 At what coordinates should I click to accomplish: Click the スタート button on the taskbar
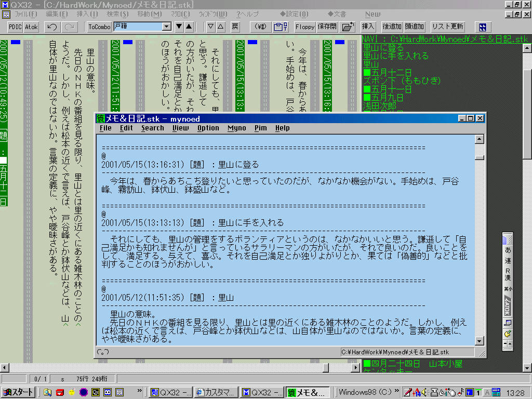click(18, 393)
